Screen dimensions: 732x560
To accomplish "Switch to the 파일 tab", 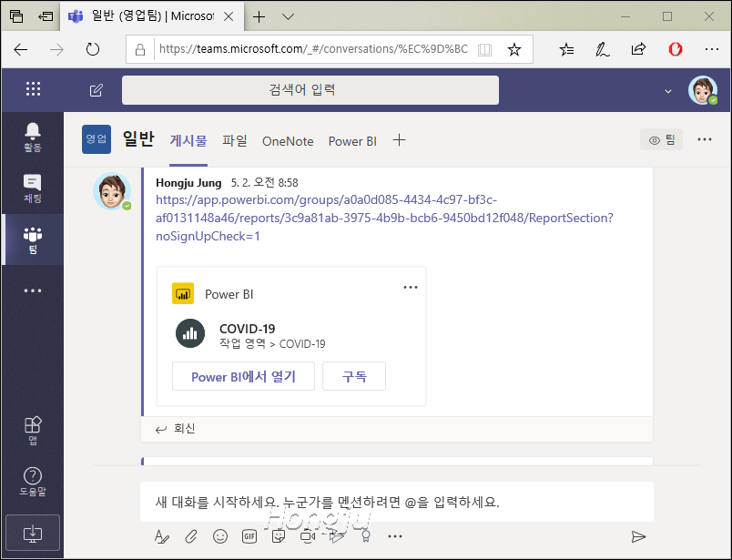I will [x=234, y=140].
